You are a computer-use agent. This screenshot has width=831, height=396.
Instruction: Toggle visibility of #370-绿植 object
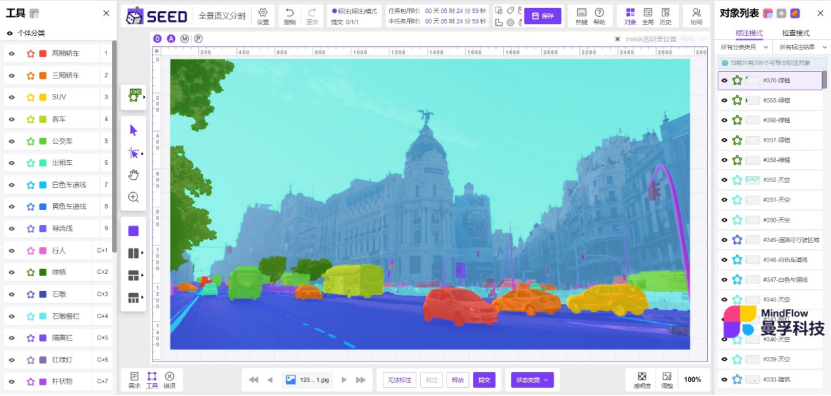[724, 81]
